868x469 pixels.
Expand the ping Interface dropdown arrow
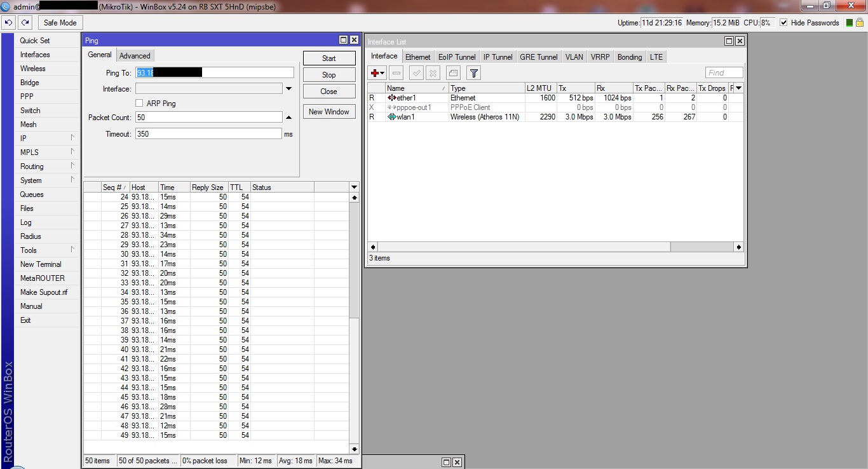coord(288,89)
